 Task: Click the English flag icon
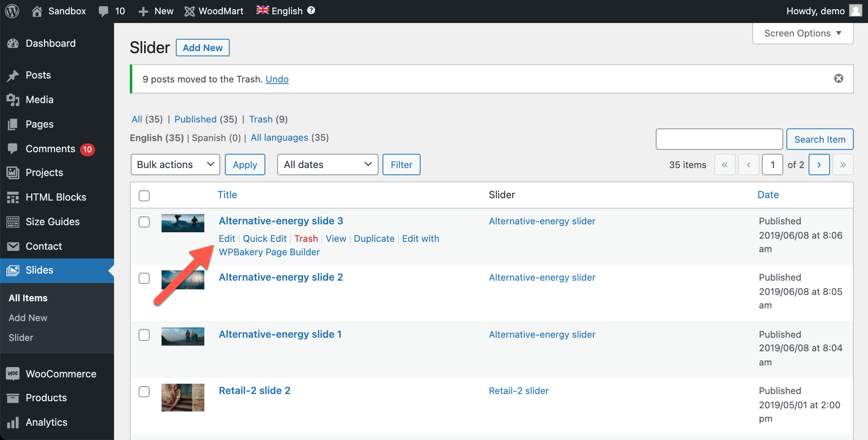pyautogui.click(x=263, y=10)
